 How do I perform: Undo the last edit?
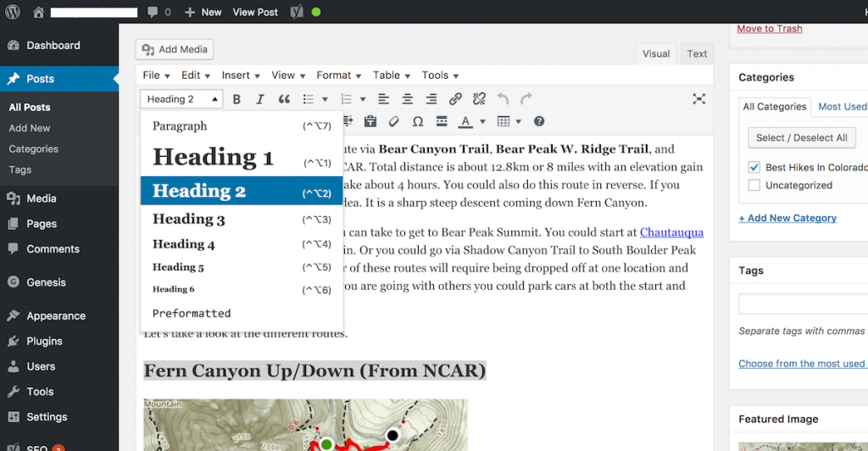tap(503, 99)
